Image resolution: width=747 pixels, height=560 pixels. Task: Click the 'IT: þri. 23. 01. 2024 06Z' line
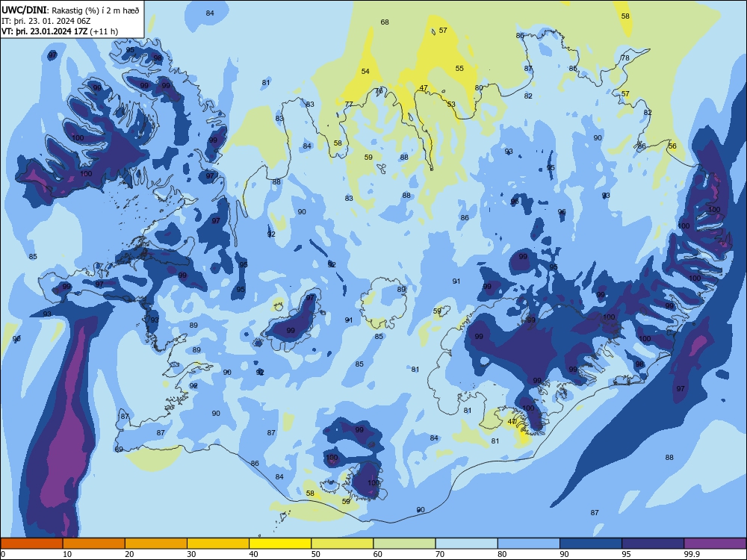click(46, 21)
